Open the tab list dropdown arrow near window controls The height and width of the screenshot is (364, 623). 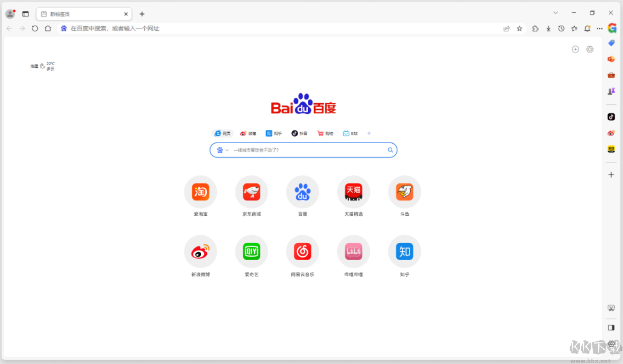pyautogui.click(x=555, y=12)
